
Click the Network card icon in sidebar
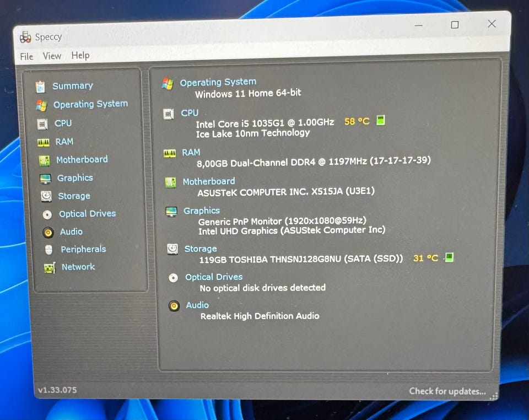[x=50, y=267]
